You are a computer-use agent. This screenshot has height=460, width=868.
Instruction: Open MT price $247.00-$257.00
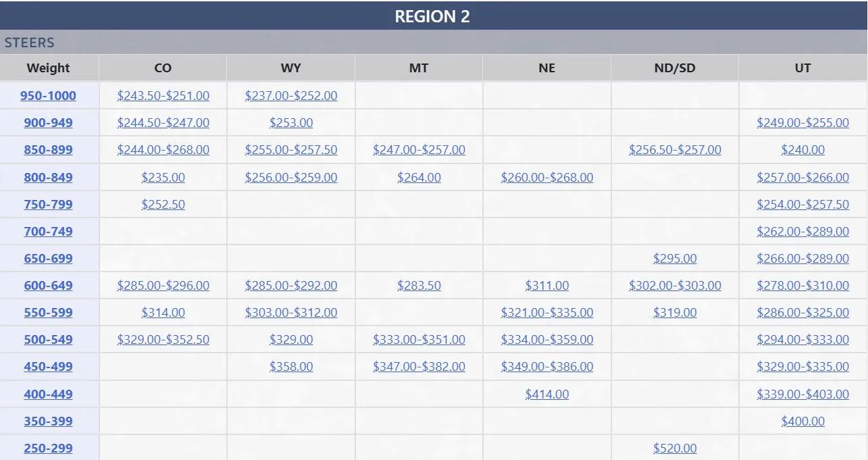[x=419, y=150]
